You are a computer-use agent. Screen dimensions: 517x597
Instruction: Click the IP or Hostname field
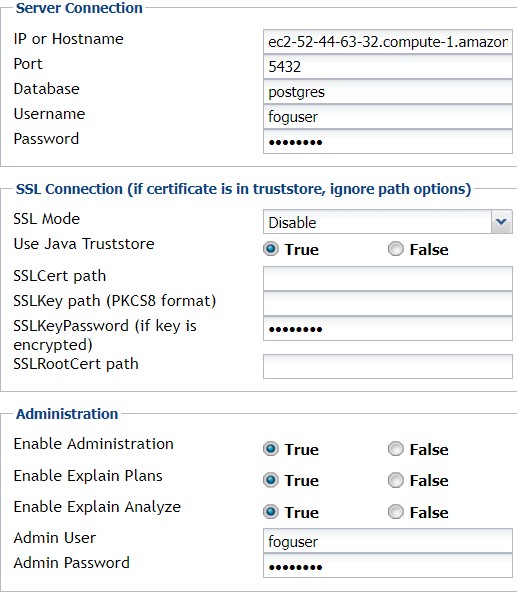click(388, 42)
